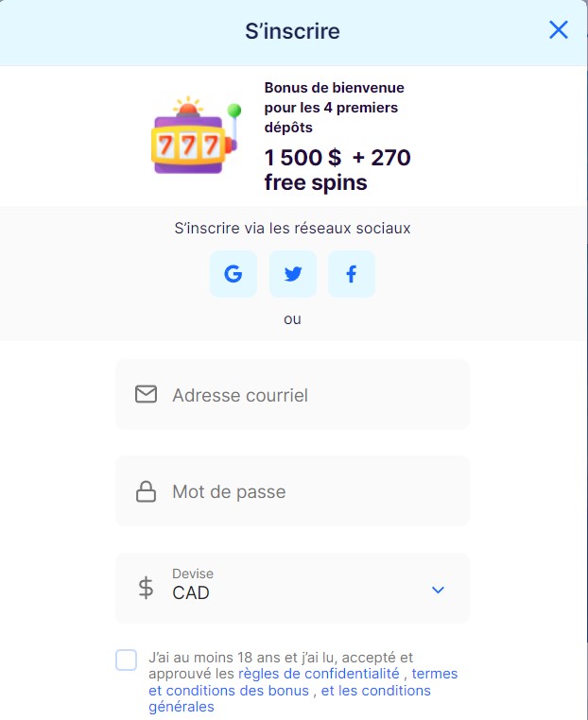This screenshot has width=588, height=720.
Task: Expand the currency chevron arrow
Action: (438, 590)
